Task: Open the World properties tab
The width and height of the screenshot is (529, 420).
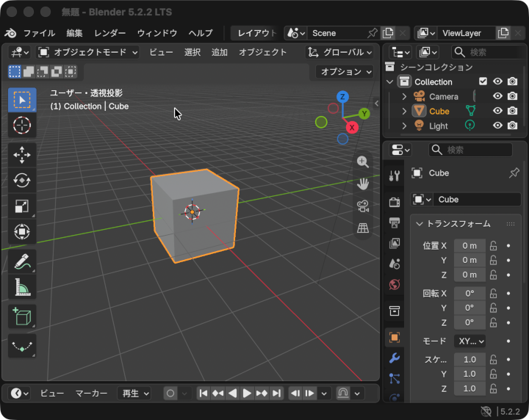Action: click(x=394, y=284)
